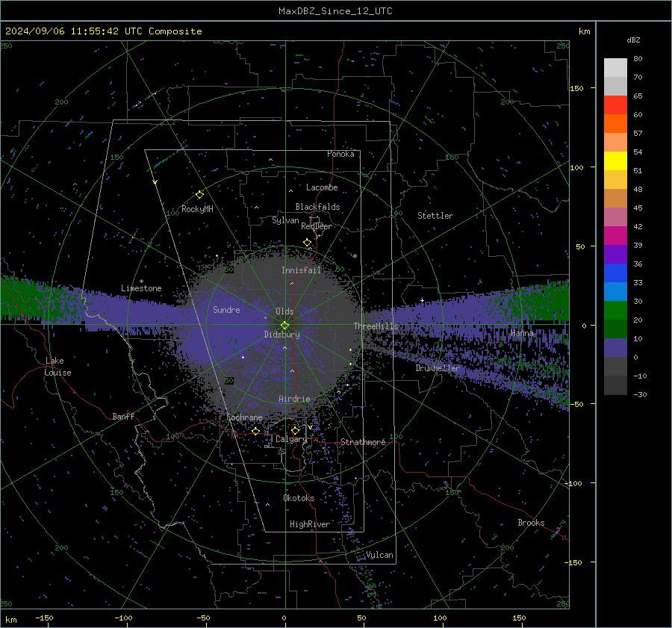Click the ThreeHills label
The image size is (672, 628).
376,326
